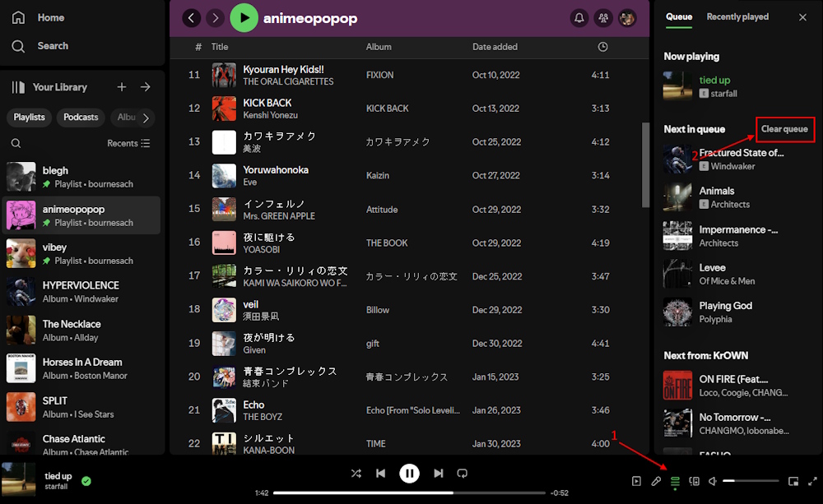Pause the current song
The width and height of the screenshot is (823, 504).
[x=409, y=474]
